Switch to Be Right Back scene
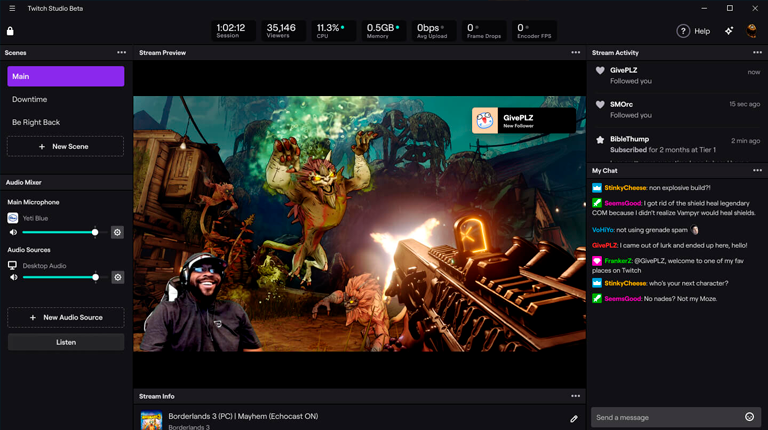Screen dimensions: 768x430 pos(66,122)
